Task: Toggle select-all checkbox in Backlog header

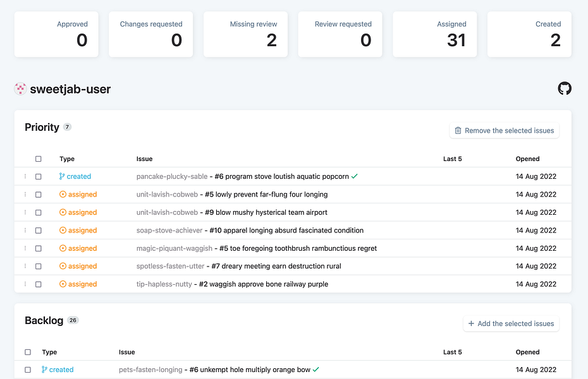Action: [28, 352]
